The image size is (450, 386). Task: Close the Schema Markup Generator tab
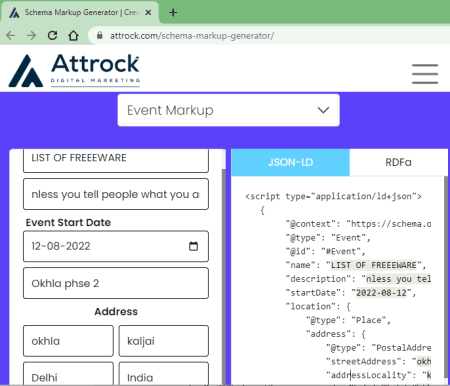tap(148, 13)
